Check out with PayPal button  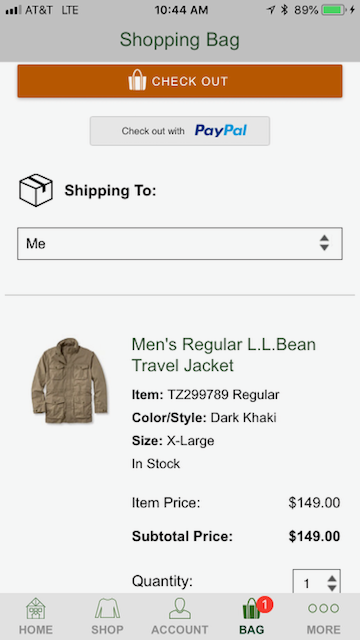click(x=180, y=131)
